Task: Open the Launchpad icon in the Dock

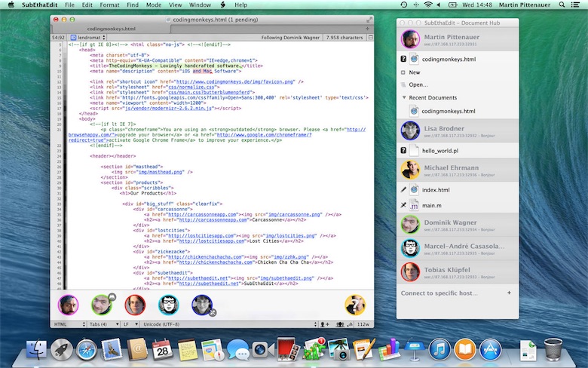Action: pyautogui.click(x=61, y=349)
